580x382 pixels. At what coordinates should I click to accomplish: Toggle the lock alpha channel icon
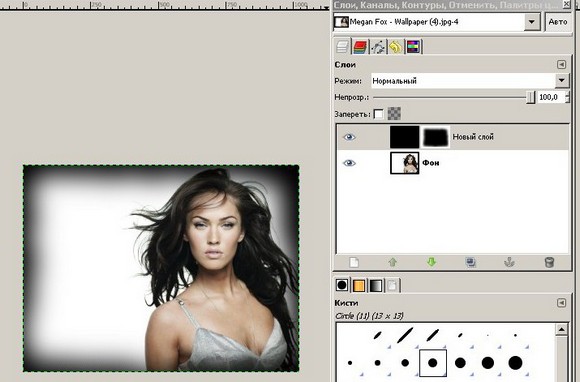click(394, 114)
